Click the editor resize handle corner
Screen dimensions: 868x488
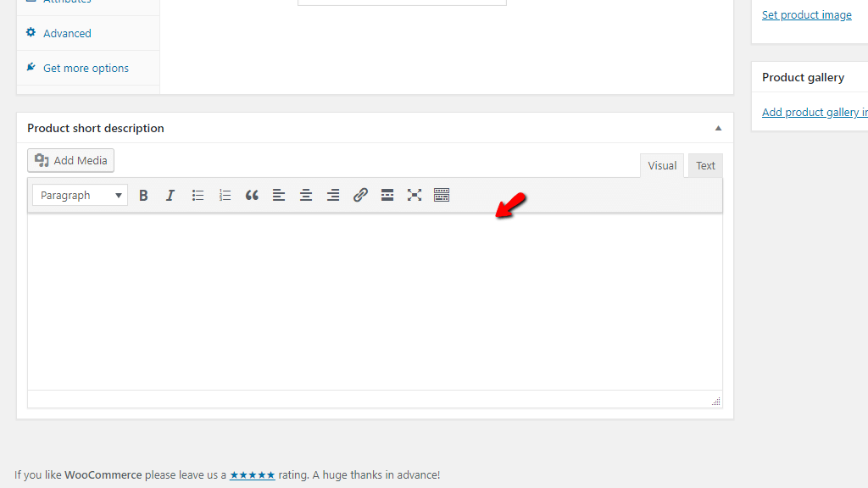click(715, 401)
